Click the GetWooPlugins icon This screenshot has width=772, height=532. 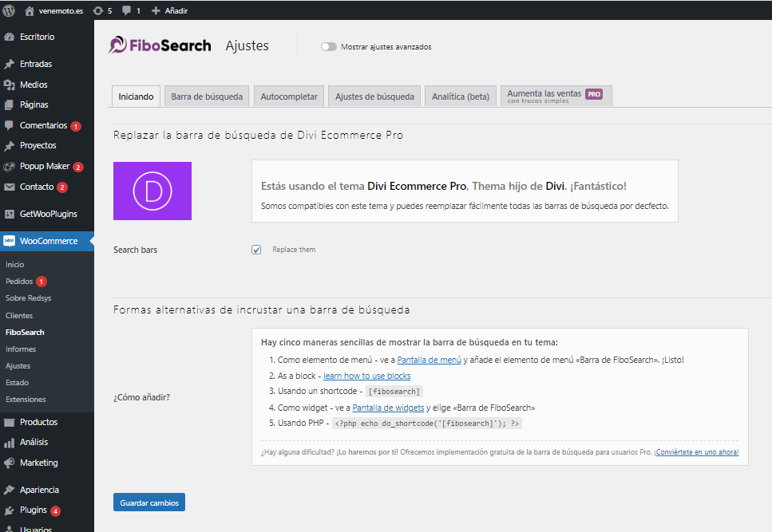point(9,214)
